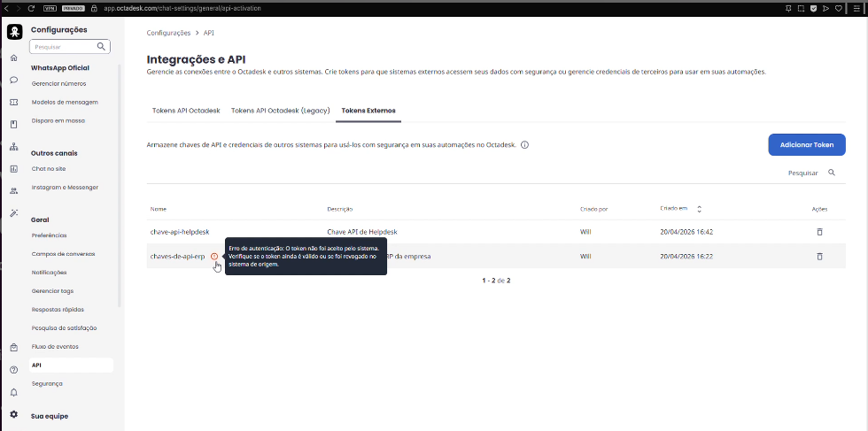Click the browser shield icon
The width and height of the screenshot is (868, 431).
tap(814, 8)
